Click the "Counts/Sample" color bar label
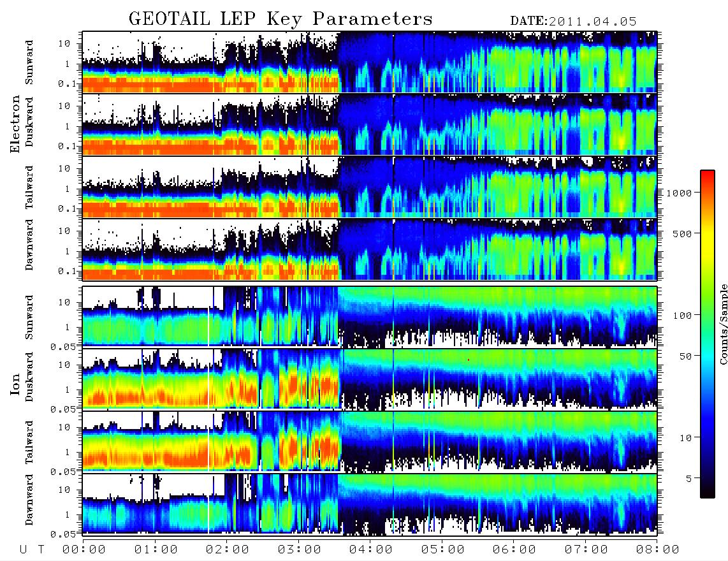 (723, 324)
